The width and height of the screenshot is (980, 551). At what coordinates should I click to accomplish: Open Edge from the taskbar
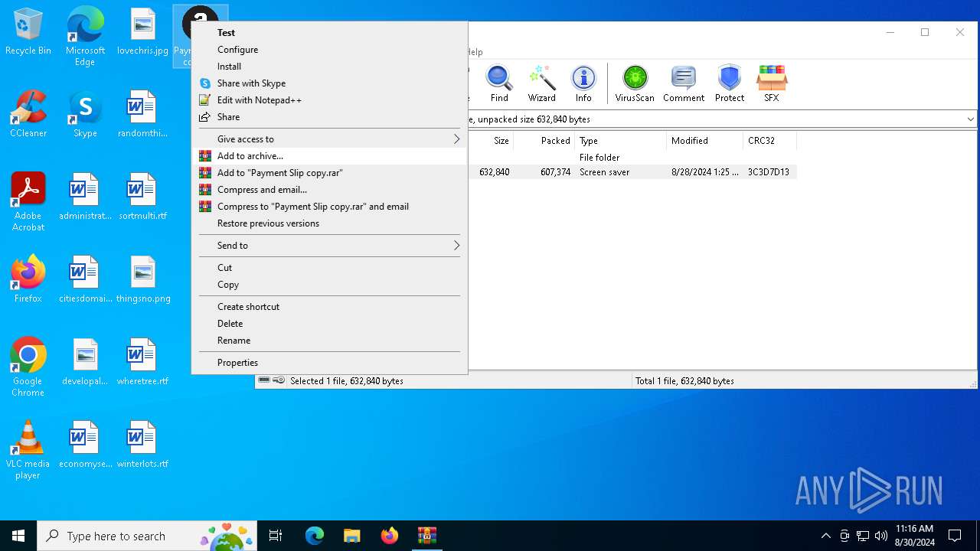315,536
